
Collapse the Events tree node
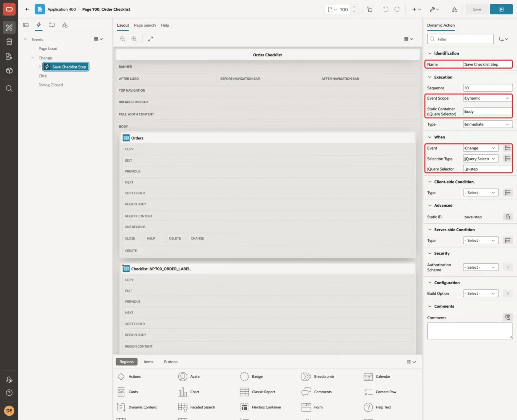tap(25, 39)
